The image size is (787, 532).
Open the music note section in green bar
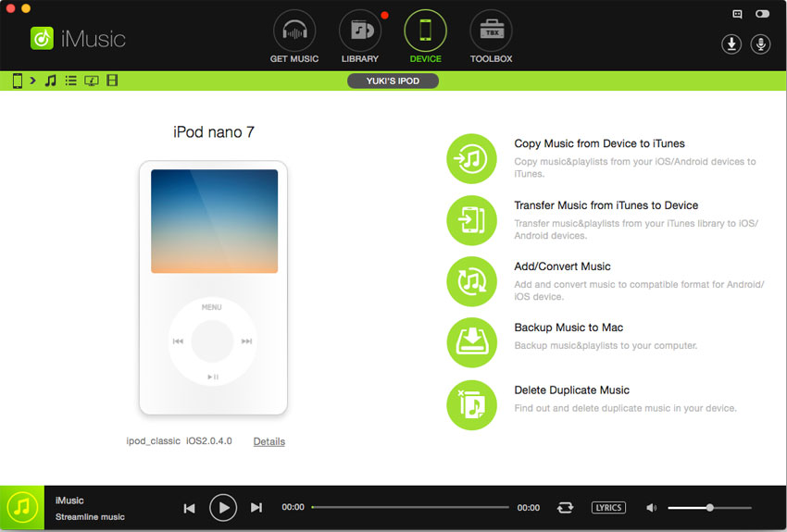pos(50,80)
